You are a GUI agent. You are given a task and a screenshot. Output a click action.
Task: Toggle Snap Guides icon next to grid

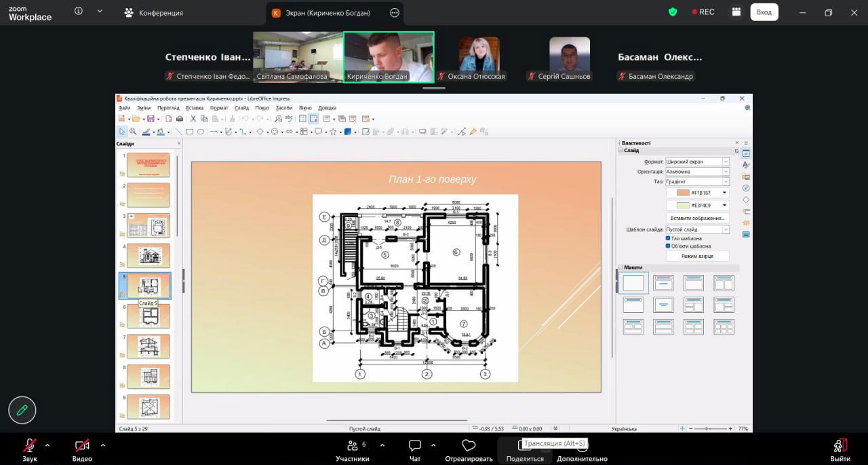[313, 119]
